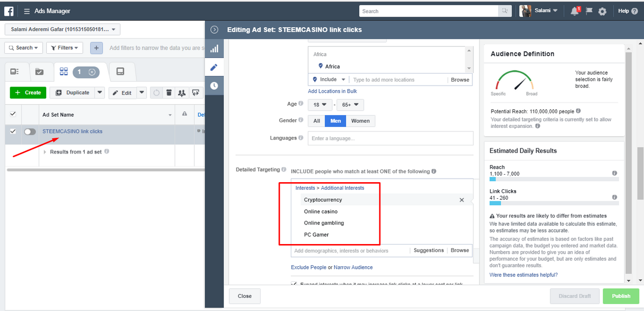644x311 pixels.
Task: Click info icon beside Link Clicks estimate
Action: [x=614, y=197]
